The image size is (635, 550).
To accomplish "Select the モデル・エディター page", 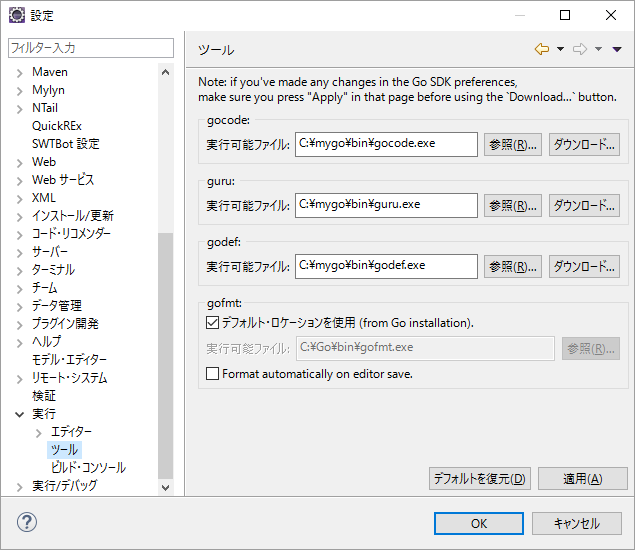I will click(x=69, y=360).
